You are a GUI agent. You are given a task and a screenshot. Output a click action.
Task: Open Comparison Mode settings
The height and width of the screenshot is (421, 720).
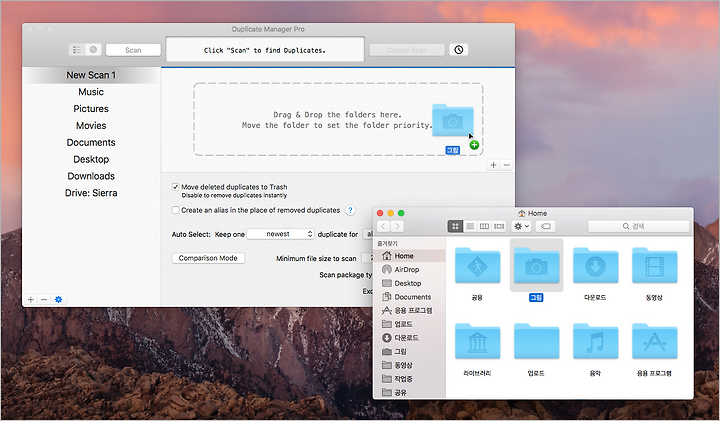click(208, 258)
